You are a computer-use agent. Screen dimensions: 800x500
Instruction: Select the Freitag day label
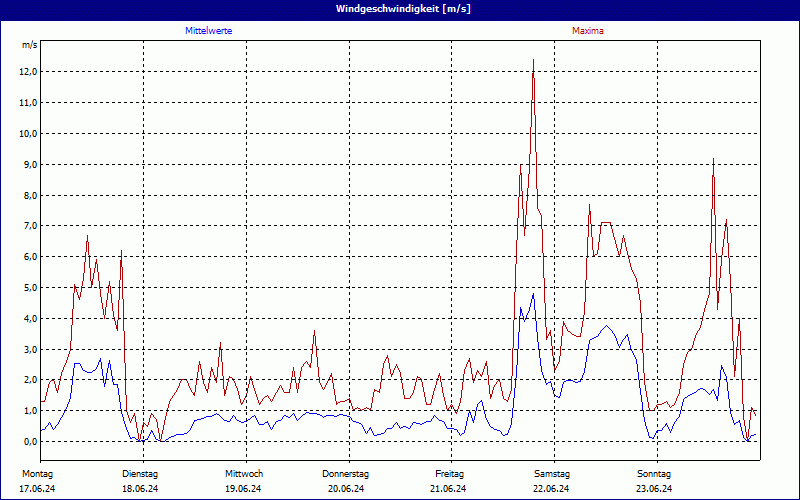tap(449, 473)
